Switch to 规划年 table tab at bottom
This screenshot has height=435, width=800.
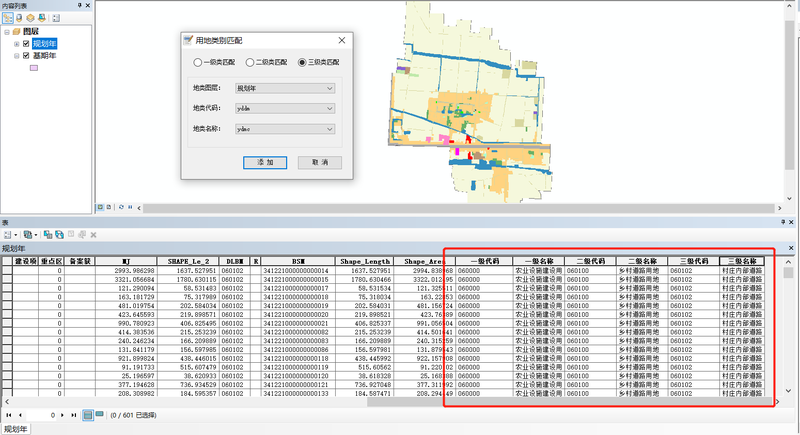pos(15,429)
